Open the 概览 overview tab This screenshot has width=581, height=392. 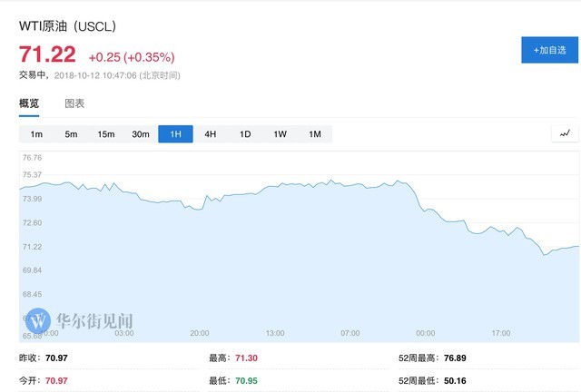(29, 103)
